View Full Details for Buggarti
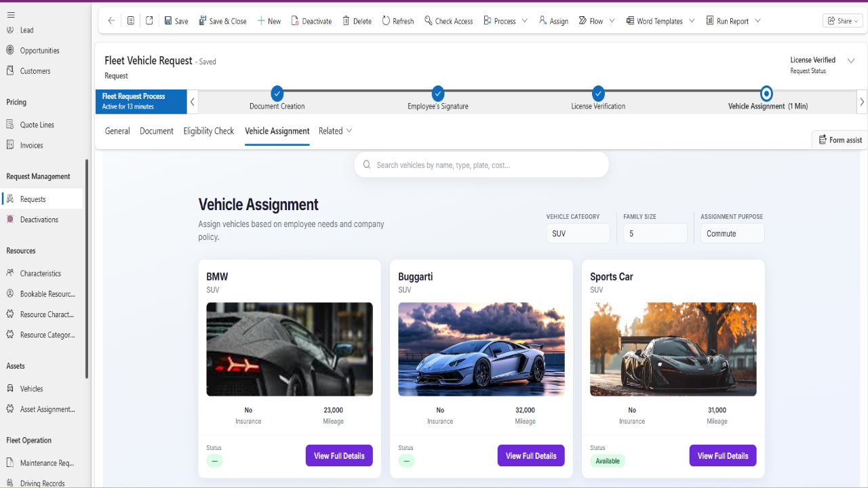 (x=531, y=455)
